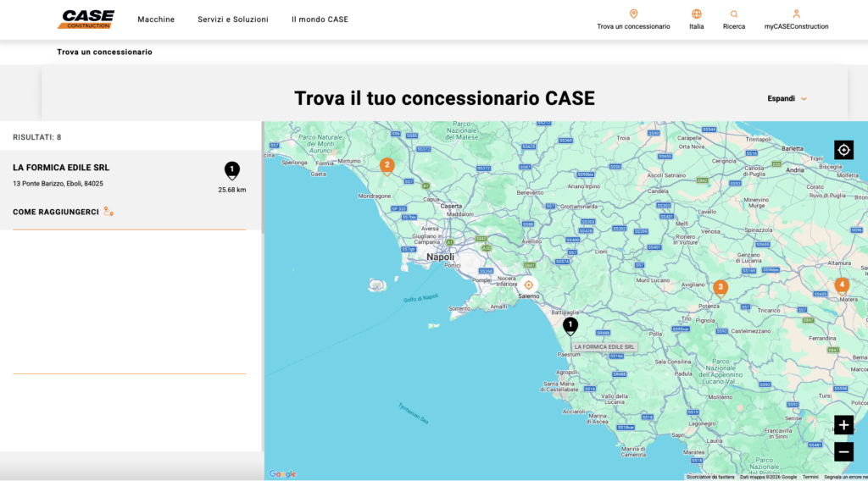Click the address 13 Ponte Barizzo, Eboli
Viewport: 868px width, 492px height.
tap(58, 184)
